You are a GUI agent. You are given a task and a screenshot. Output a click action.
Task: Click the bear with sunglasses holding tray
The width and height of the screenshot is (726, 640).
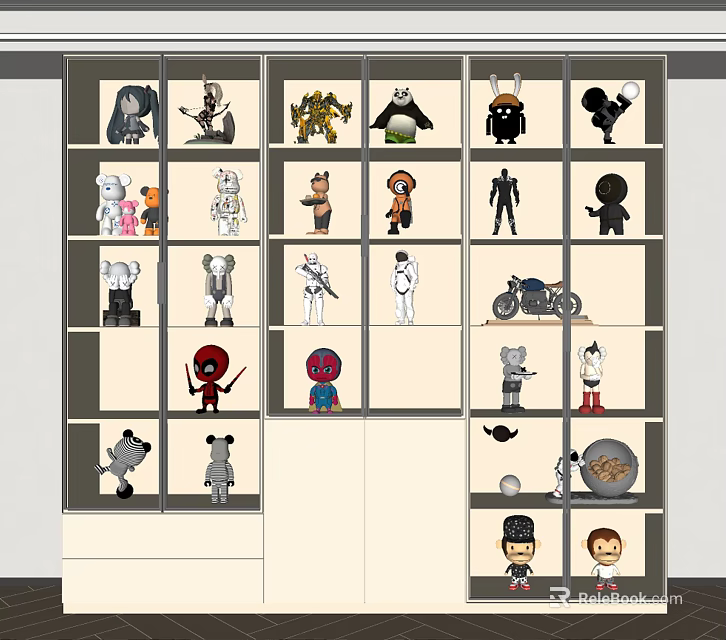click(x=319, y=202)
